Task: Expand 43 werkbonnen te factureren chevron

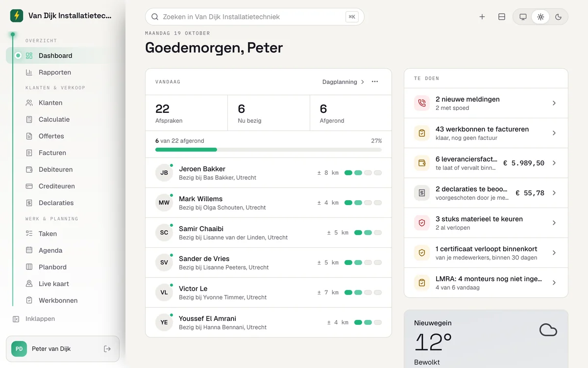Action: click(x=554, y=133)
